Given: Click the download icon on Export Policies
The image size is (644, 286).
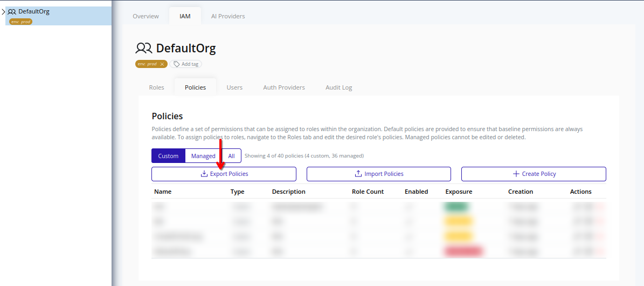Looking at the screenshot, I should click(204, 174).
